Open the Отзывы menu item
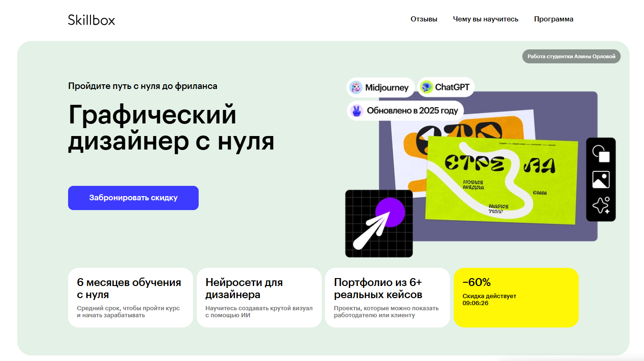The image size is (644, 361). [x=424, y=19]
